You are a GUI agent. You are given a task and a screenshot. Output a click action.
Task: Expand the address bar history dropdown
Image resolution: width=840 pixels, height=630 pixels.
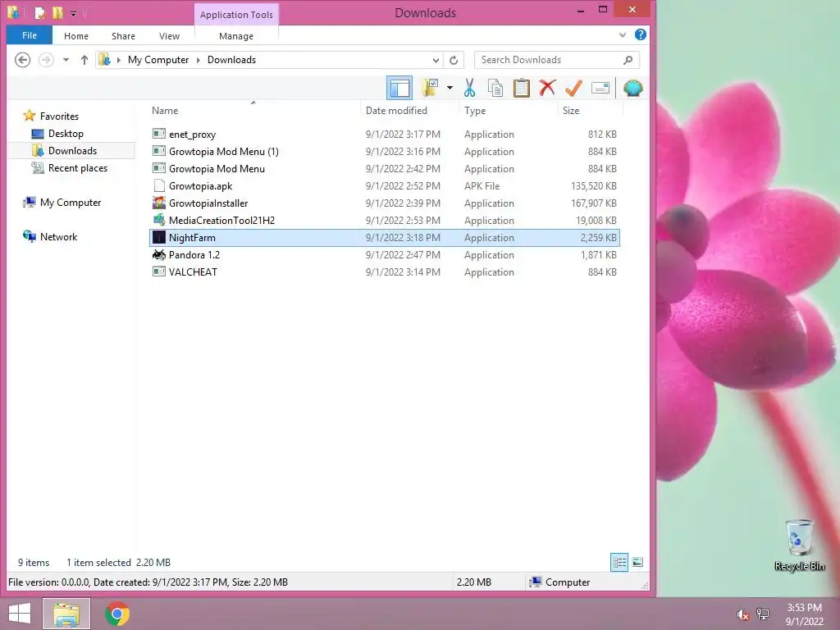point(436,60)
